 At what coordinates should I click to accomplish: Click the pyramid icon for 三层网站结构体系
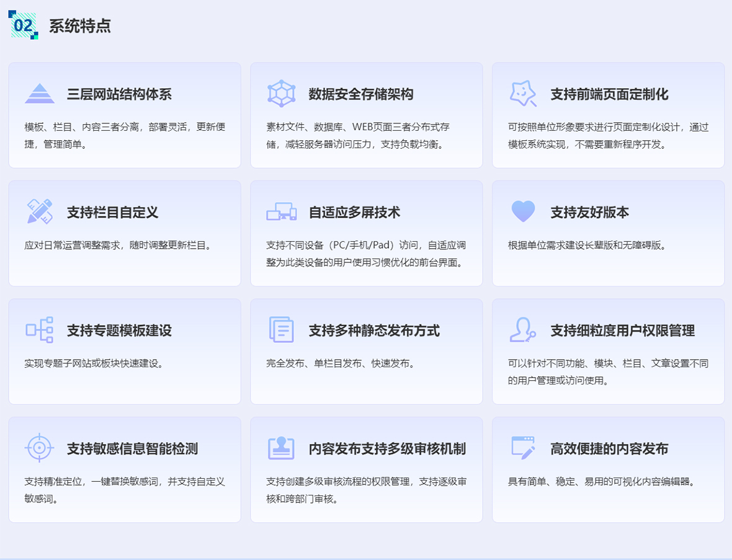click(x=39, y=93)
